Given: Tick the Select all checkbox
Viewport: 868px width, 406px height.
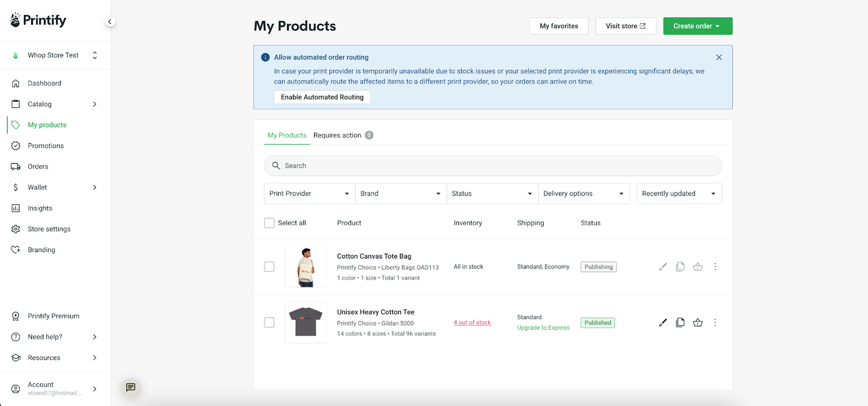Looking at the screenshot, I should pos(269,223).
